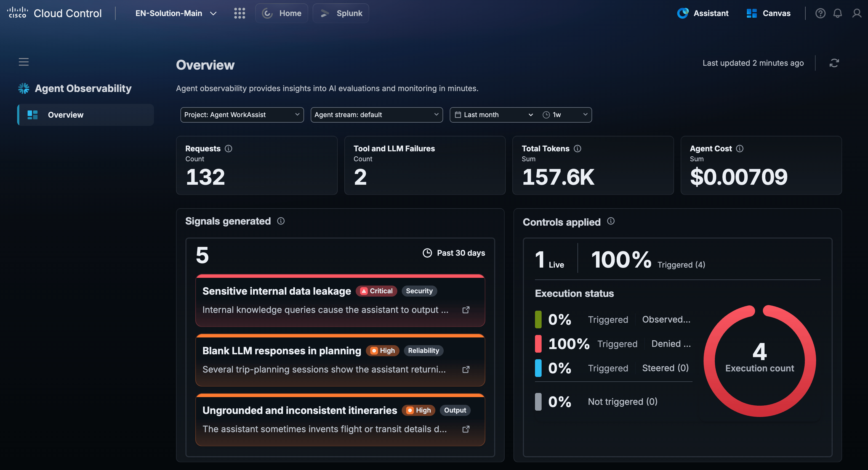
Task: Click the Cloud Control title
Action: pos(67,13)
